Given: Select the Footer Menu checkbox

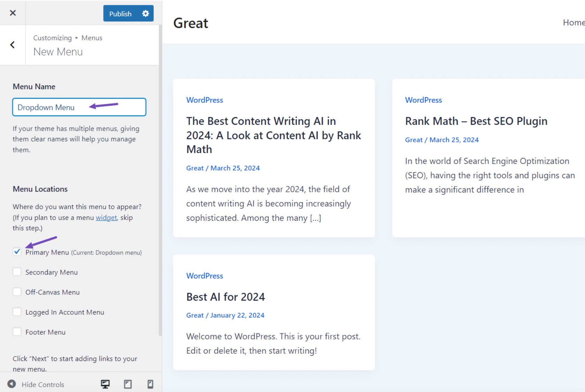Looking at the screenshot, I should (17, 331).
